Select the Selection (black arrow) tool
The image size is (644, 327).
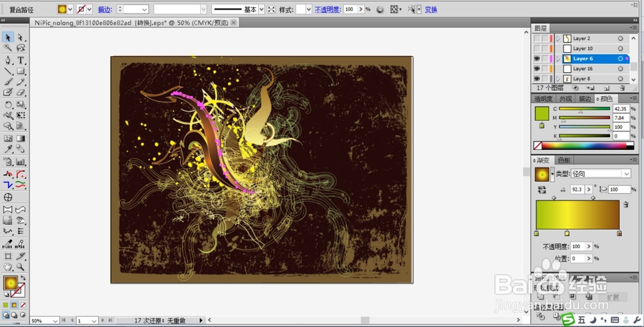tap(8, 37)
